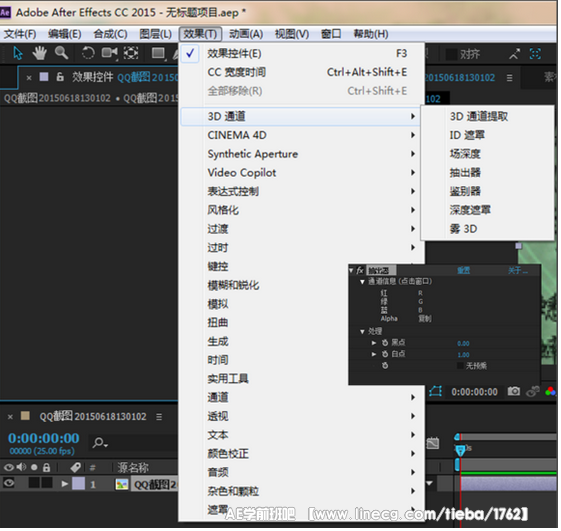Click the blue 关于... link

518,271
